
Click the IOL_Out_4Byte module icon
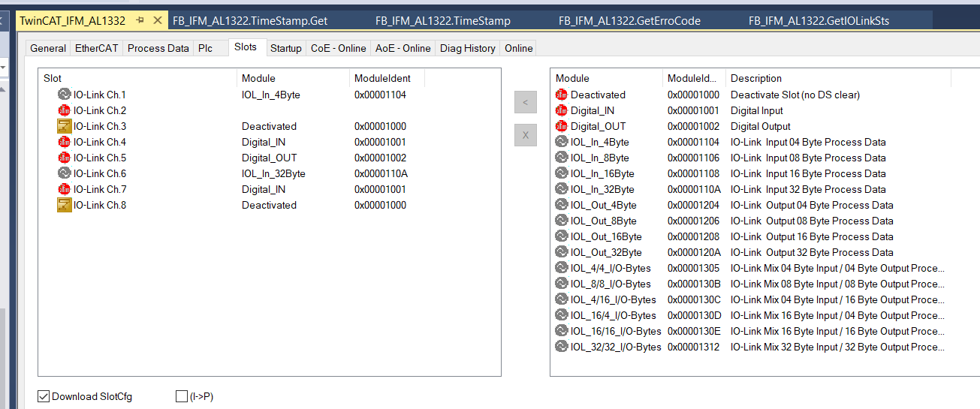click(x=562, y=205)
